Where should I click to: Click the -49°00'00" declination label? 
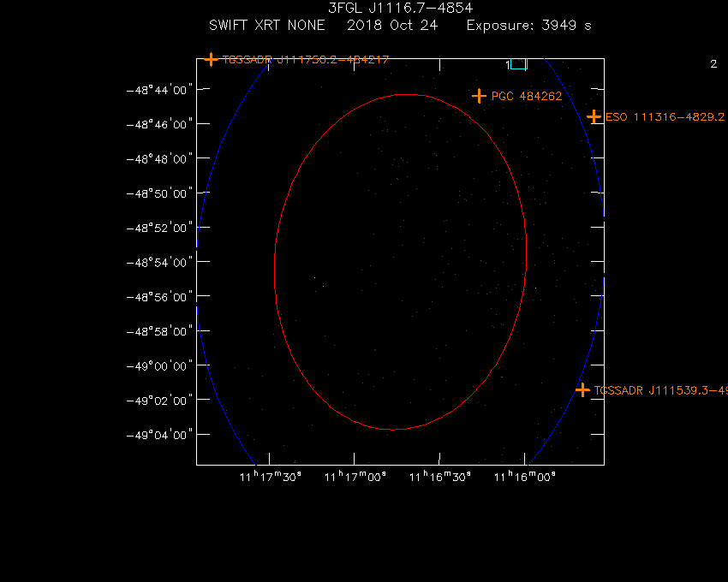pos(159,366)
